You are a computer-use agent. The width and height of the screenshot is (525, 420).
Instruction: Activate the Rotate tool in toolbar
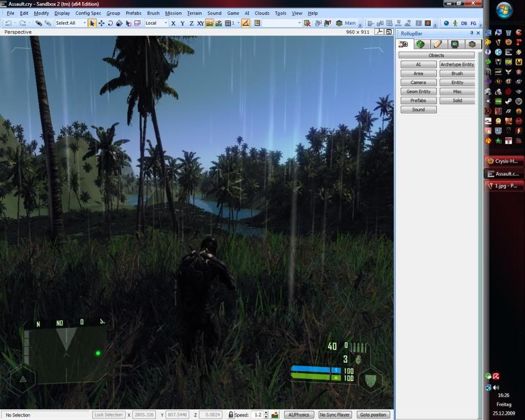tap(110, 23)
